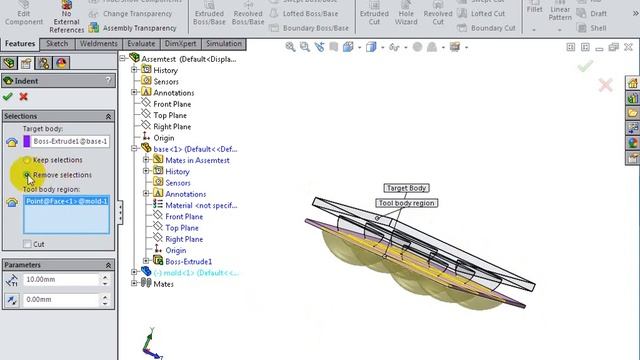640x360 pixels.
Task: Expand the mold<1> component node
Action: (134, 272)
